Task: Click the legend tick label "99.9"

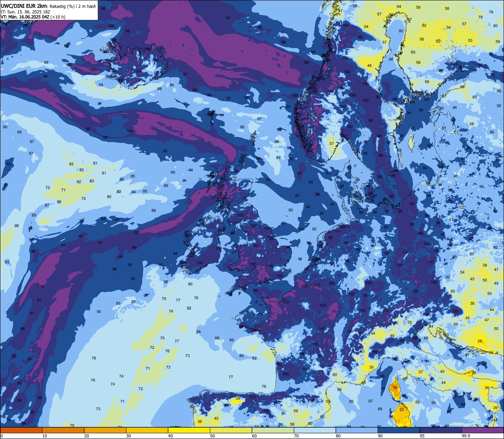Action: point(466,436)
